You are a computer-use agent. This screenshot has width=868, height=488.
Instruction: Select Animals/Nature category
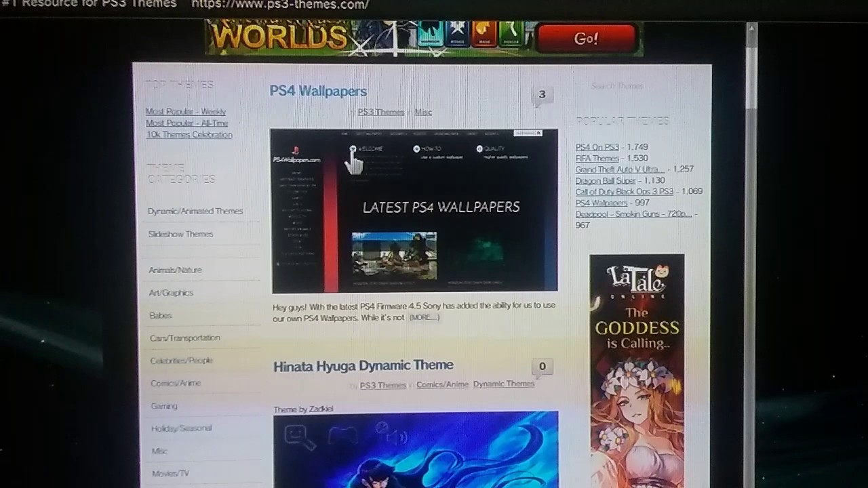click(x=175, y=270)
